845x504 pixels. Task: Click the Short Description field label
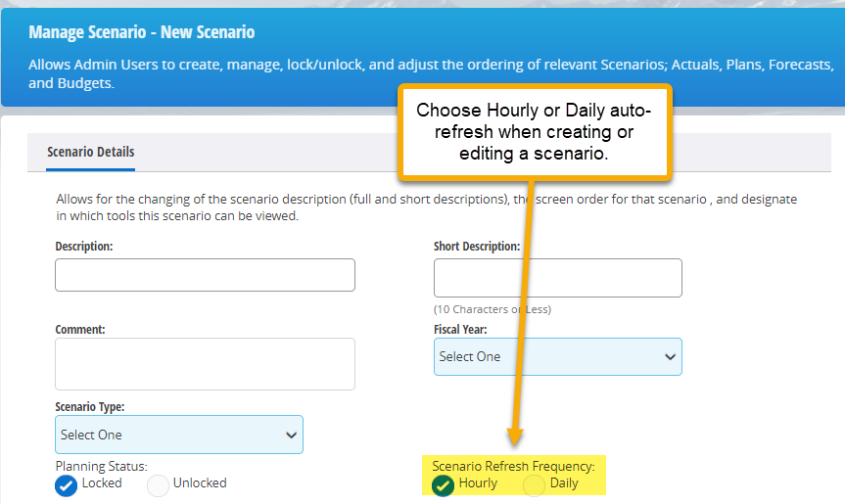477,246
